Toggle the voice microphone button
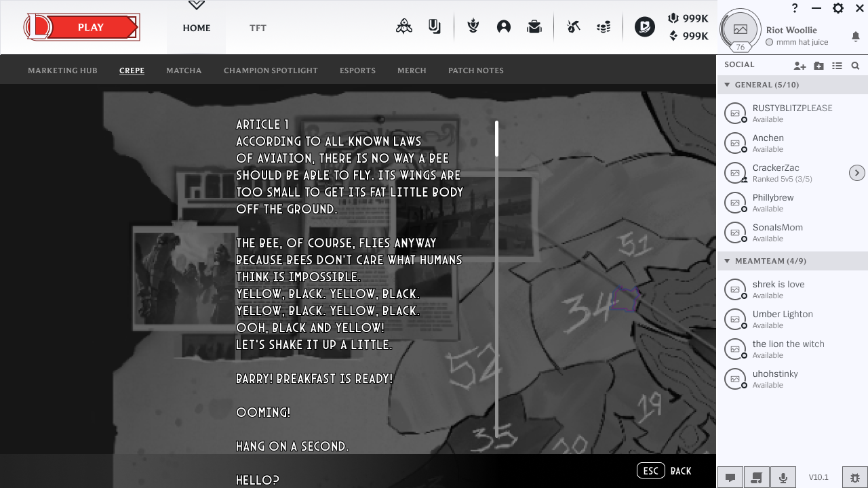Image resolution: width=868 pixels, height=488 pixels. [x=783, y=477]
